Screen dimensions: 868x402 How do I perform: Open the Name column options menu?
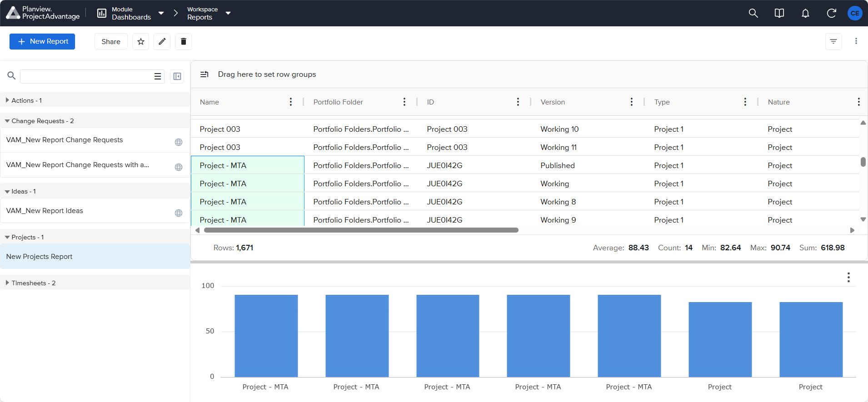pos(291,102)
